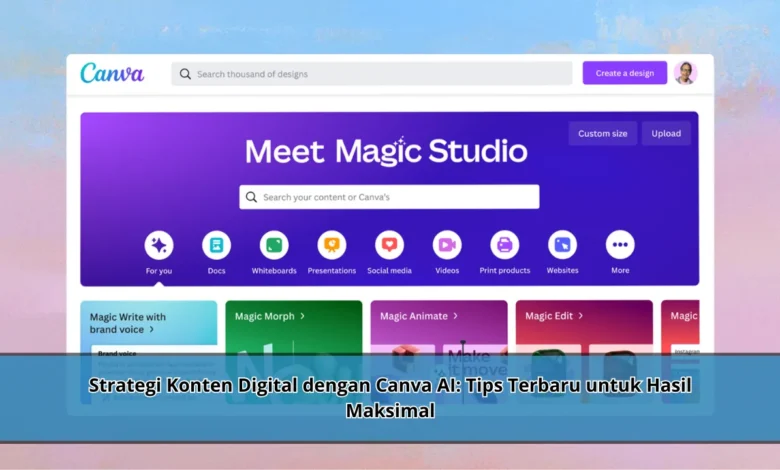The width and height of the screenshot is (780, 470).
Task: Click the 'Presentations' label
Action: point(332,271)
